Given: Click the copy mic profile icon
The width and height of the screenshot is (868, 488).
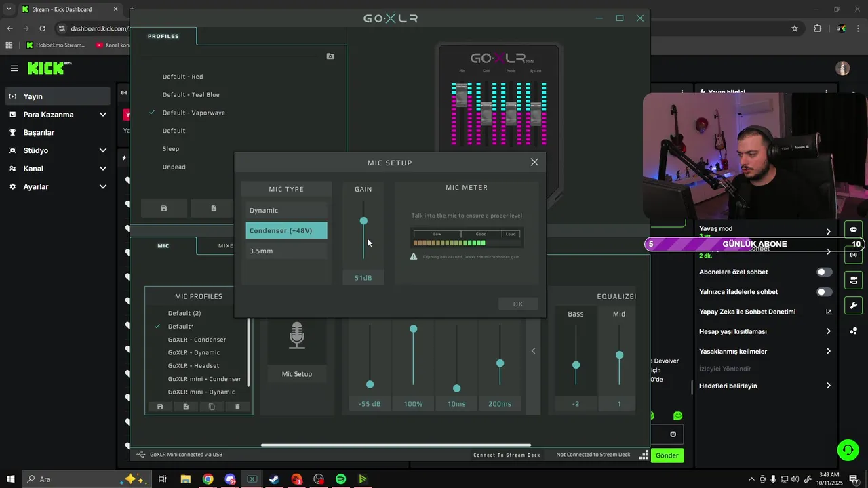Looking at the screenshot, I should coord(212,407).
